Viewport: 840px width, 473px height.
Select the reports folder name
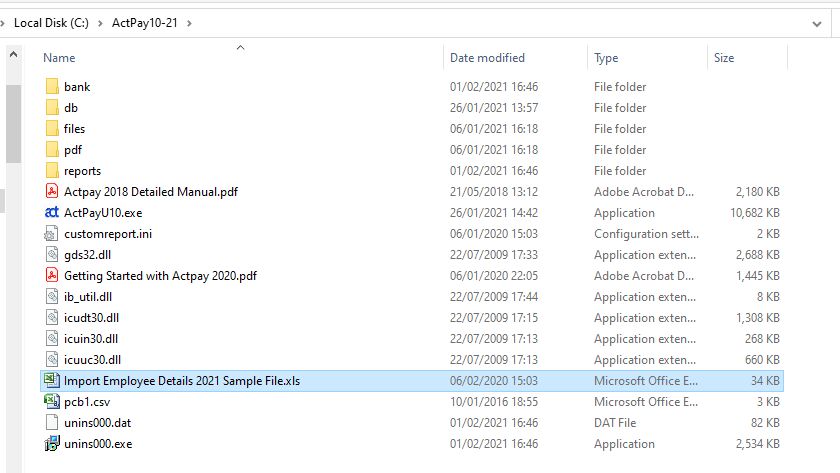point(82,171)
